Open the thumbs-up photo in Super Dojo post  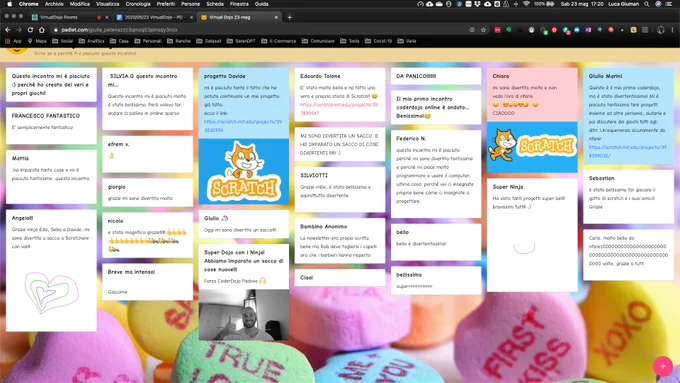[244, 315]
